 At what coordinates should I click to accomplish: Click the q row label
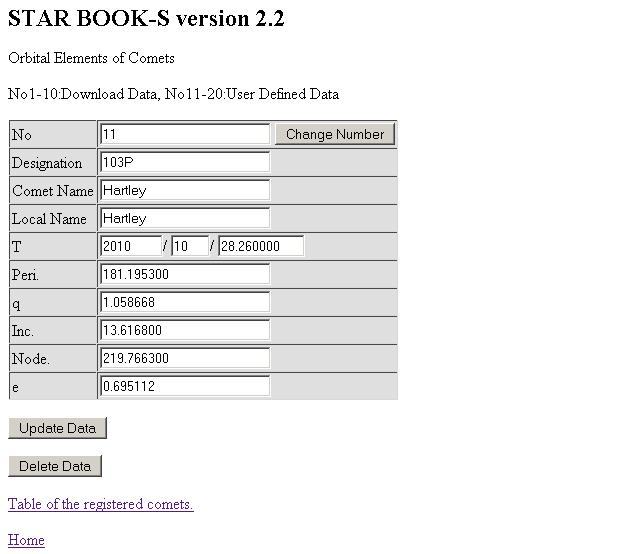pos(16,304)
